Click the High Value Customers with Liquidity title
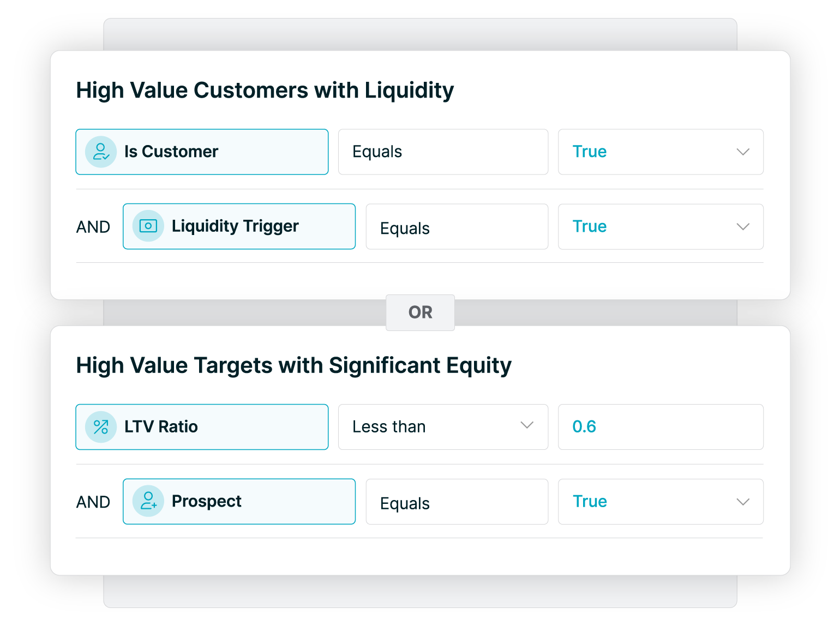Image resolution: width=840 pixels, height=626 pixels. 265,91
